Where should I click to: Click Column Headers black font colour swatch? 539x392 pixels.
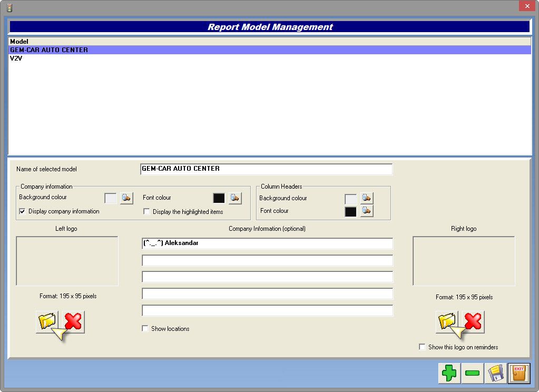[350, 212]
